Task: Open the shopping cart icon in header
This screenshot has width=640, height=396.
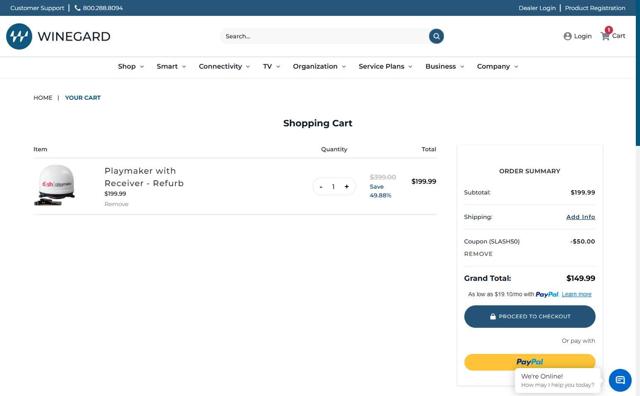Action: [605, 36]
